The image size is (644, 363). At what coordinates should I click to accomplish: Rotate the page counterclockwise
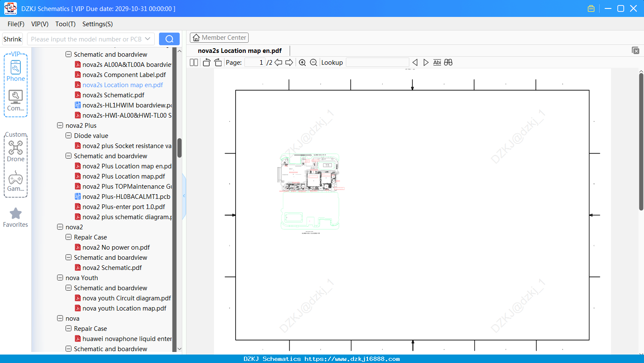click(206, 62)
